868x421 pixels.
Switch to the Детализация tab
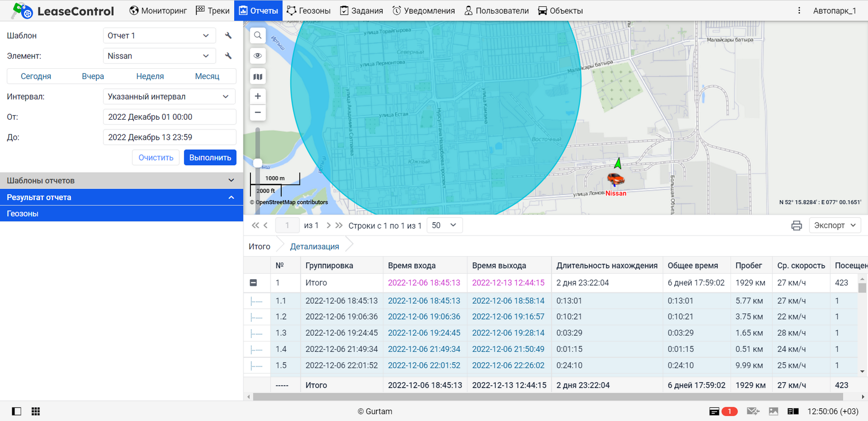314,246
